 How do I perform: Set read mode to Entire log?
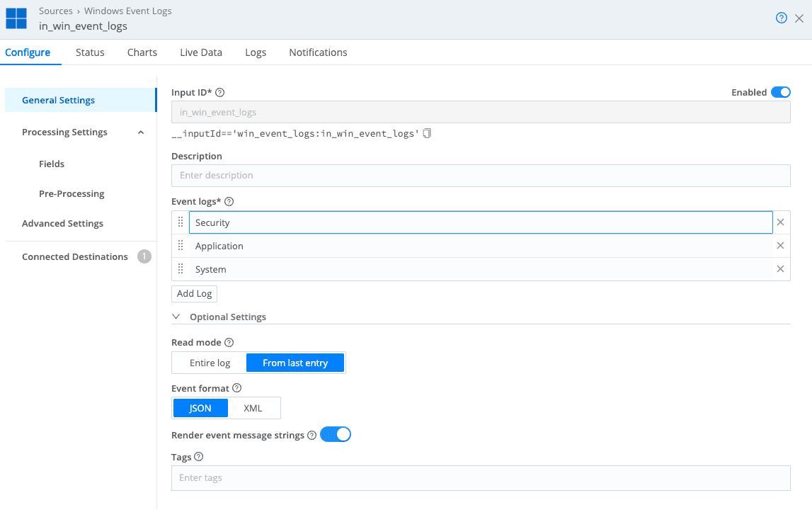[x=209, y=362]
